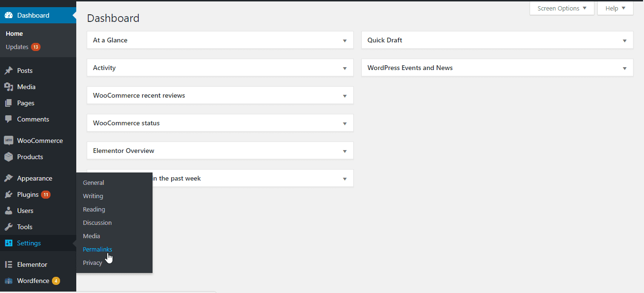644x293 pixels.
Task: Select Permalinks in Settings submenu
Action: point(97,249)
